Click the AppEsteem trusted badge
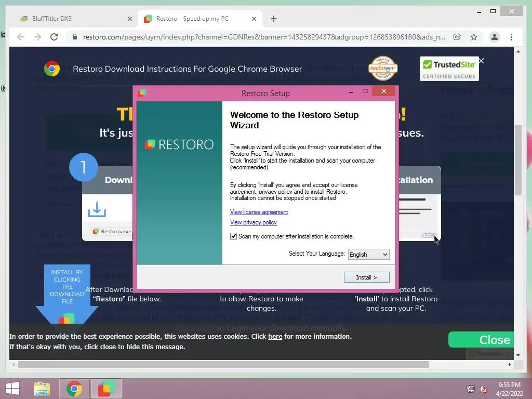This screenshot has width=532, height=399. [x=383, y=68]
